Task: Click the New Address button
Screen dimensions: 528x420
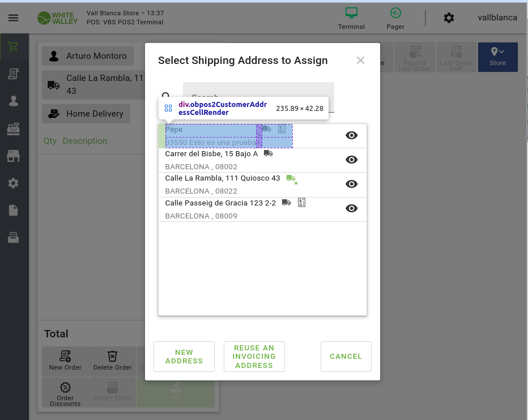Action: 184,357
